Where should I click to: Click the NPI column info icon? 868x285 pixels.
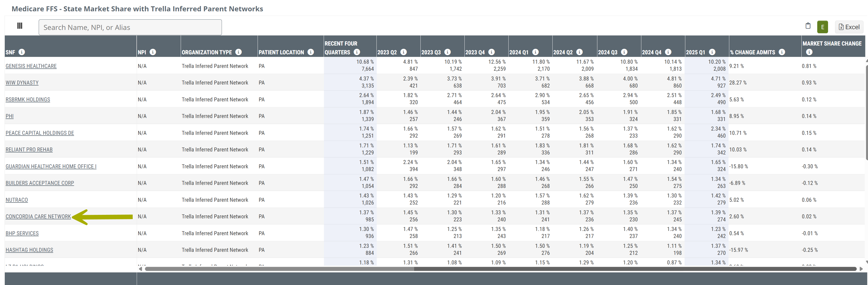click(x=153, y=52)
